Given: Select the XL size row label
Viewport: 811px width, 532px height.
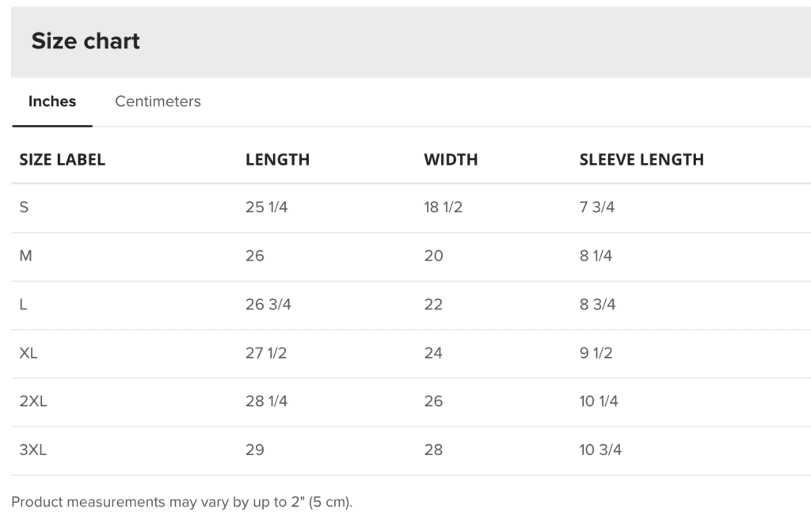Looking at the screenshot, I should click(29, 353).
